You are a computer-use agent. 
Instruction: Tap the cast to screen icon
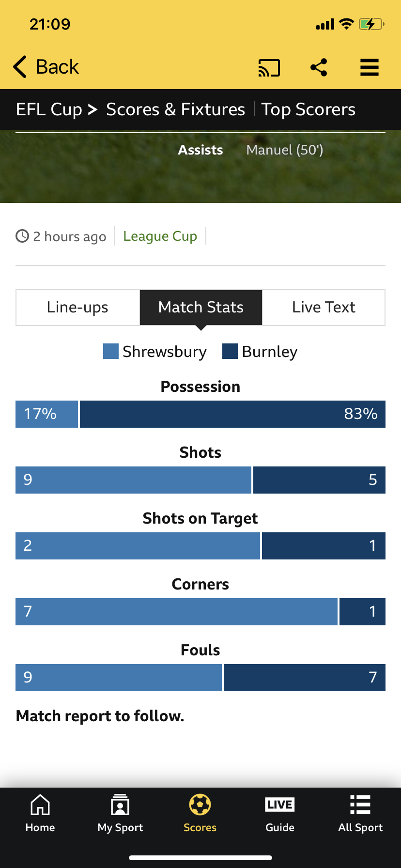coord(269,68)
